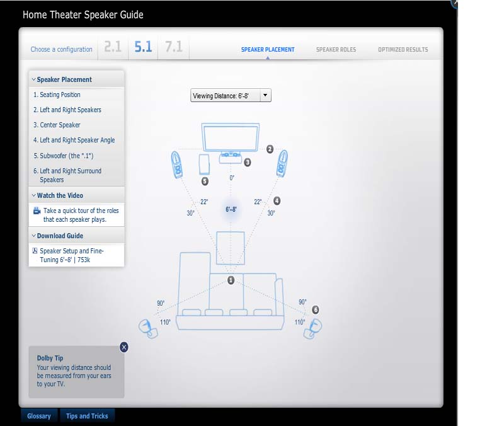Click the center speaker under the TV

click(231, 158)
